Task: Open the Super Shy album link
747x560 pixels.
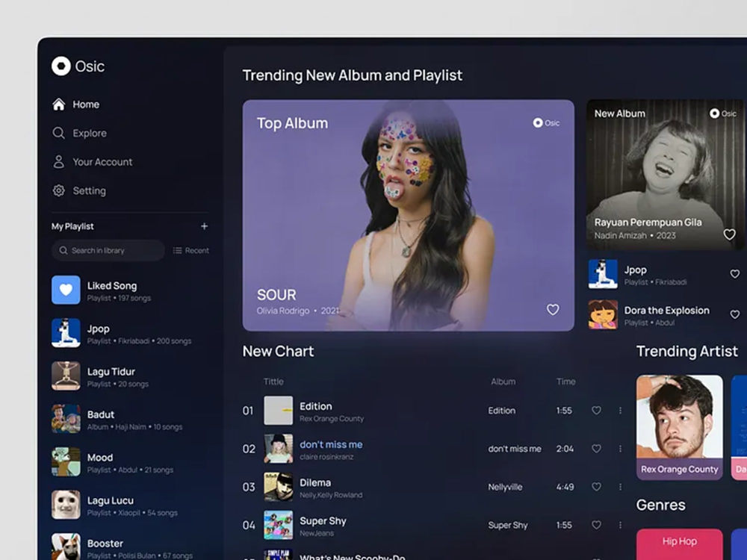Action: (x=508, y=525)
